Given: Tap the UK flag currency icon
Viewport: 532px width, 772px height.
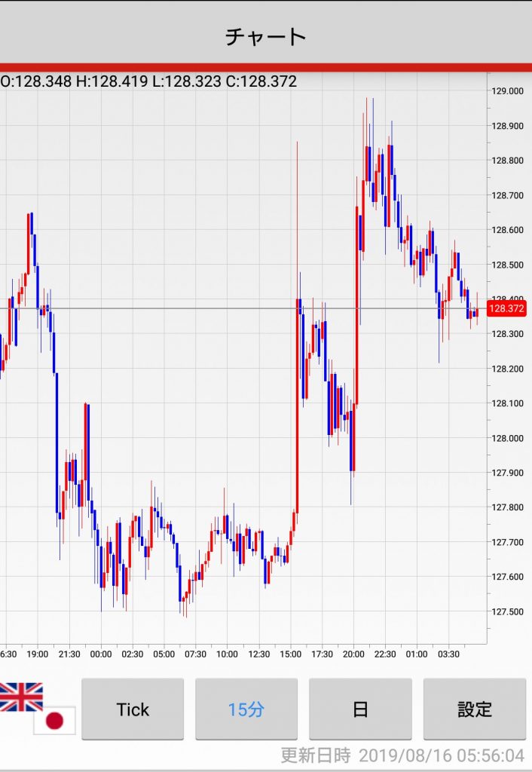Looking at the screenshot, I should coord(21,697).
